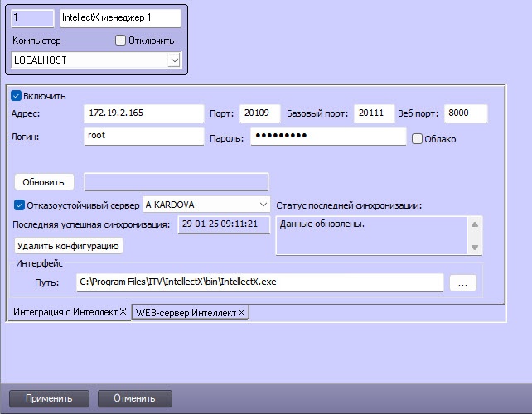This screenshot has height=414, width=532.
Task: Click the Путь field with IntellectX.exe path
Action: (x=260, y=282)
